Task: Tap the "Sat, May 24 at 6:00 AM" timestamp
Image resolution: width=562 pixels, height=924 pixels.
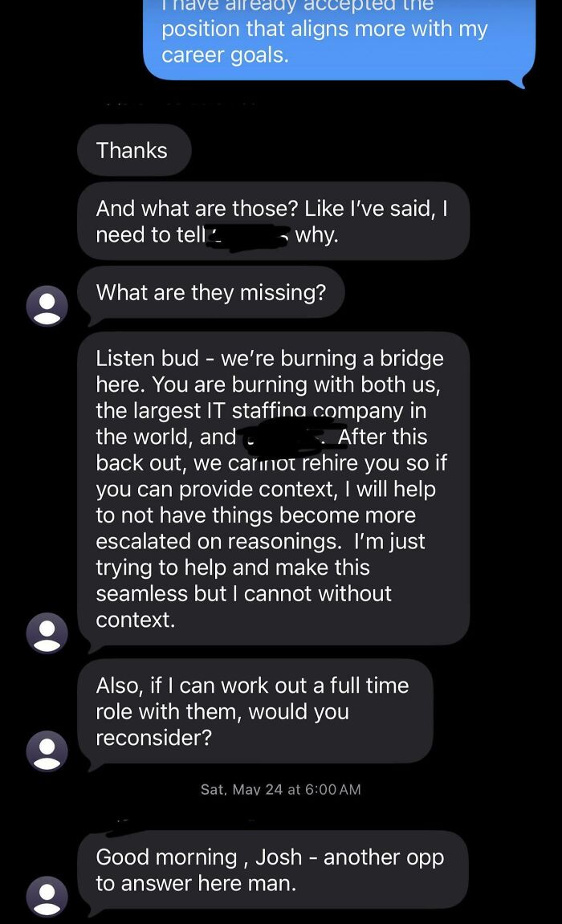Action: click(x=281, y=789)
